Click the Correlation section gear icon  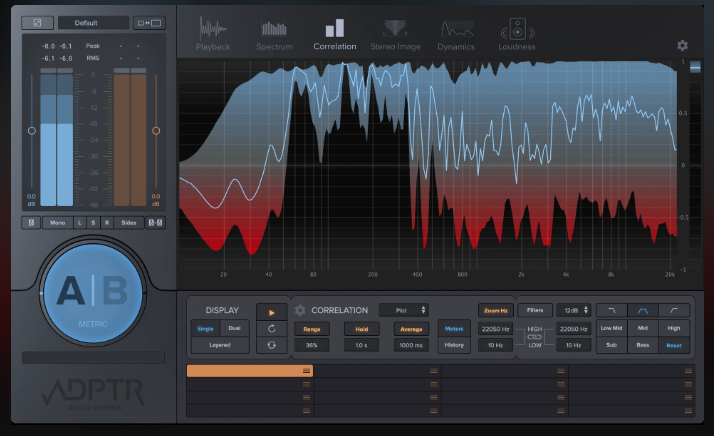tap(299, 310)
